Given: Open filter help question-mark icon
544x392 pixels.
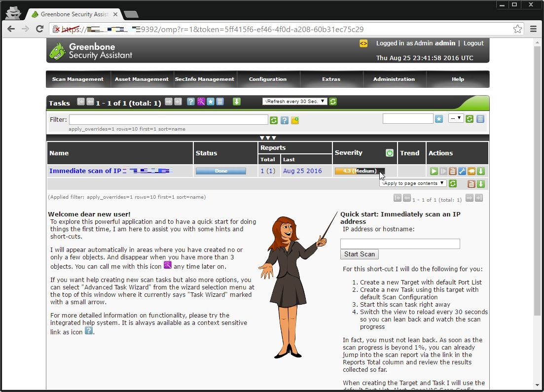Looking at the screenshot, I should click(x=285, y=120).
